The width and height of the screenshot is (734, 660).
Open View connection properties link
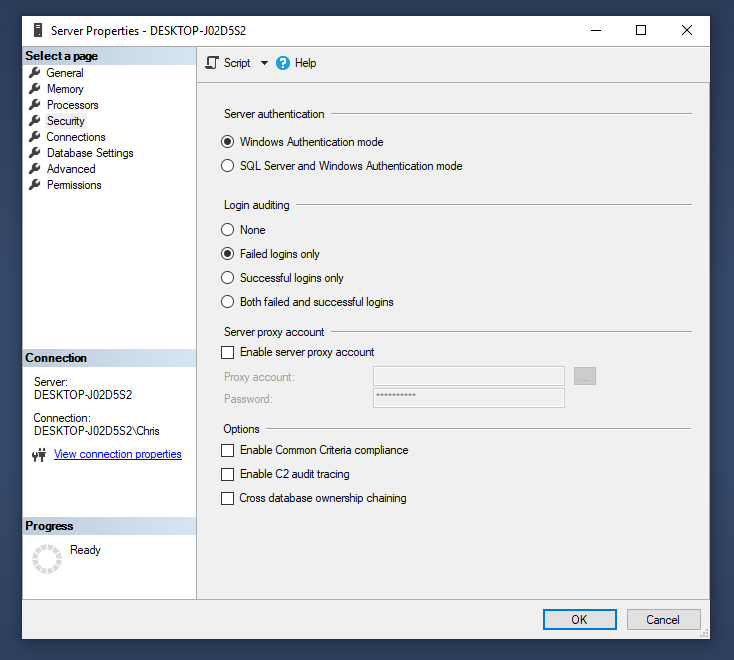point(117,454)
